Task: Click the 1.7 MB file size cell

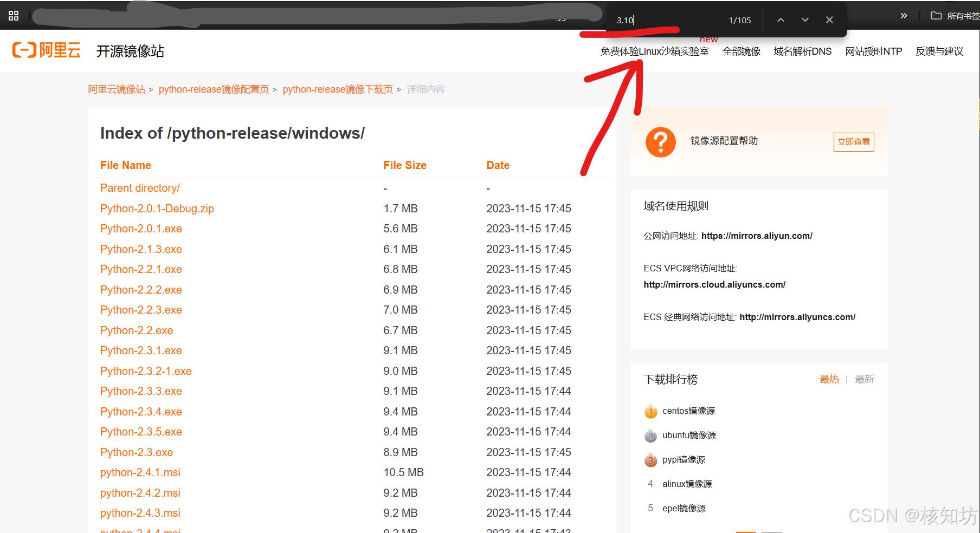Action: (x=401, y=209)
